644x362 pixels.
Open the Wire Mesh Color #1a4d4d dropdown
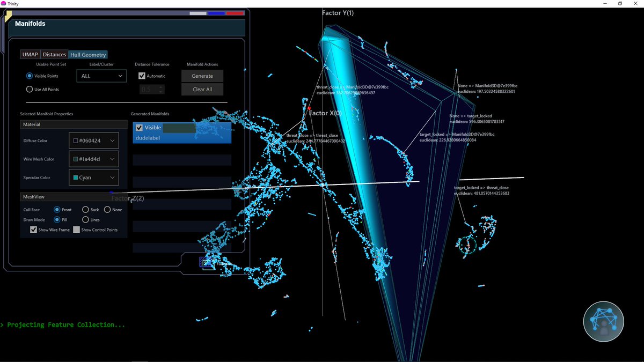(x=94, y=159)
